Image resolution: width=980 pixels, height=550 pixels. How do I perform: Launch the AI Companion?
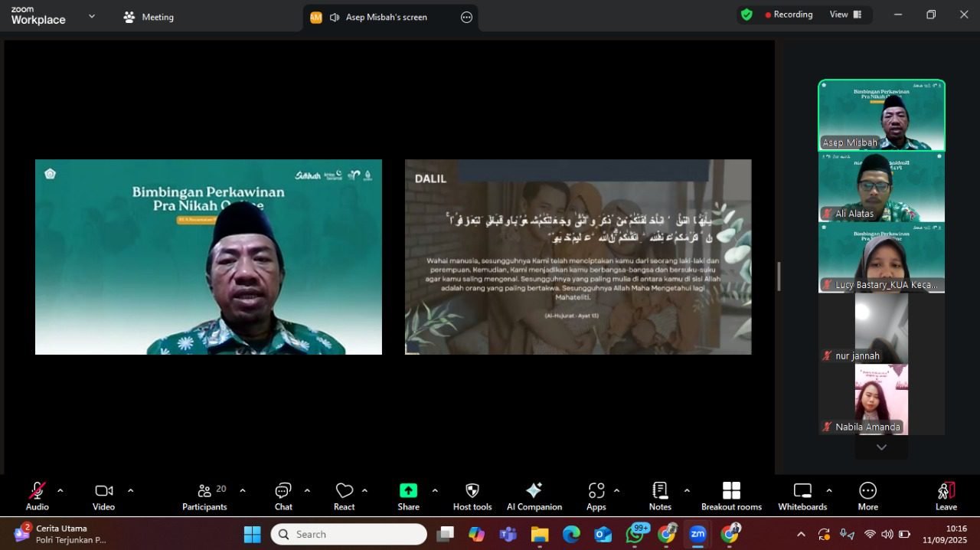[x=534, y=496]
